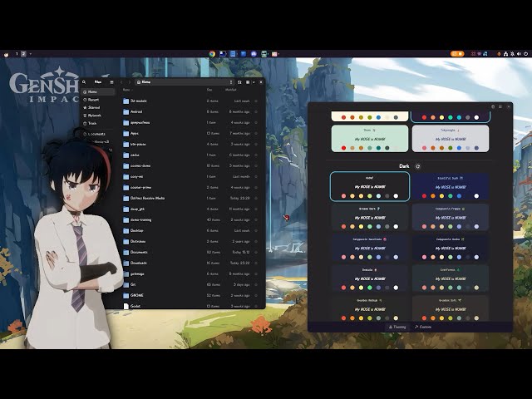Select the mint green light theme card

[x=370, y=139]
